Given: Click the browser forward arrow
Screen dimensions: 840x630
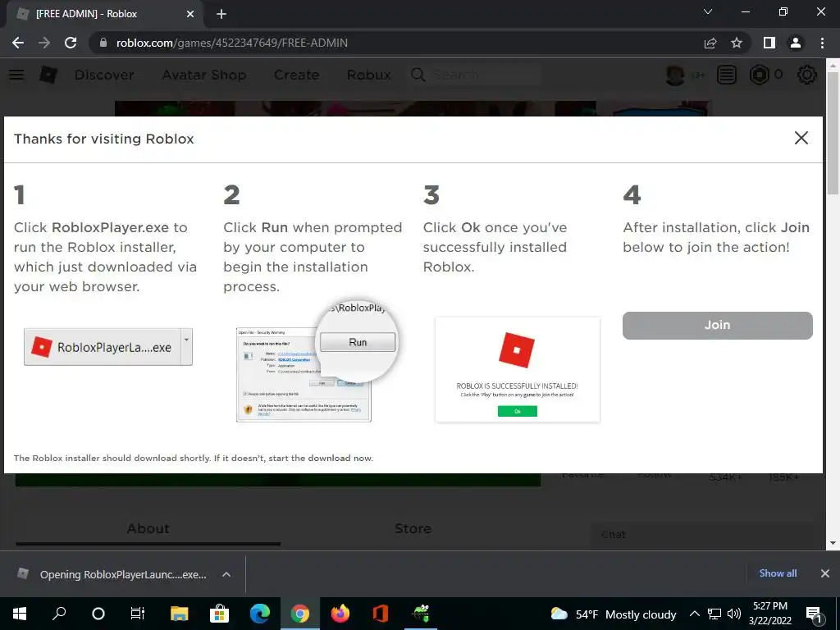Looking at the screenshot, I should [x=44, y=43].
